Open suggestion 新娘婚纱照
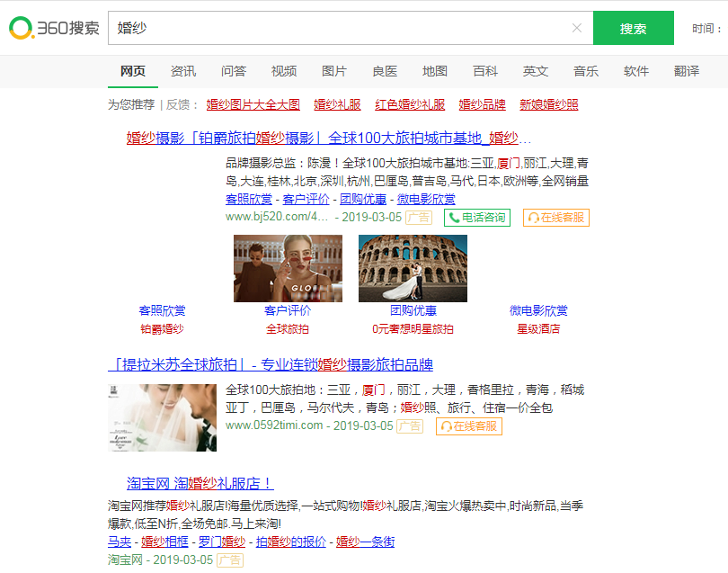 click(549, 104)
